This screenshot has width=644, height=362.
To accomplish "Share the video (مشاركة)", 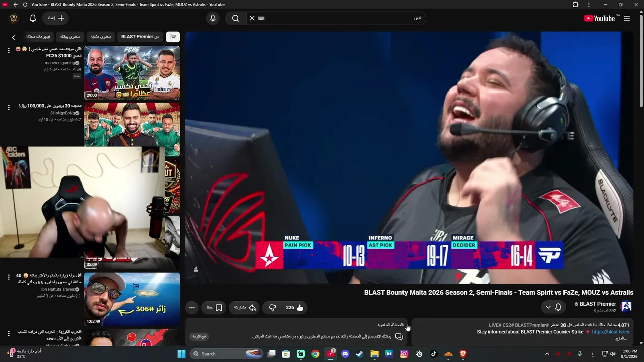I will [x=245, y=308].
